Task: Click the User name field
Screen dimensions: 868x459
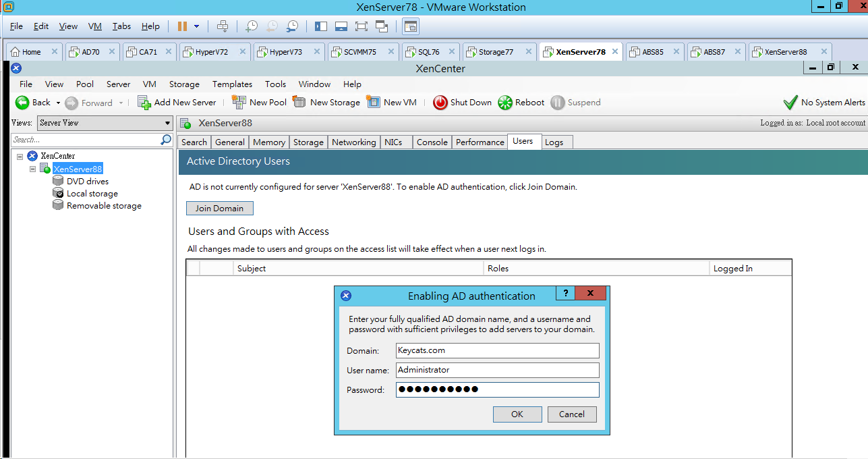Action: click(498, 370)
